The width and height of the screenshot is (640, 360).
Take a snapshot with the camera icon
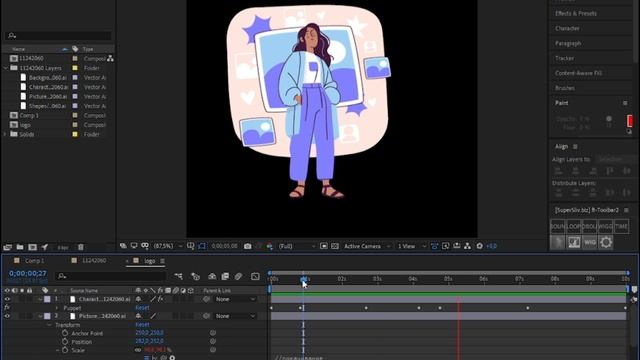coord(247,246)
